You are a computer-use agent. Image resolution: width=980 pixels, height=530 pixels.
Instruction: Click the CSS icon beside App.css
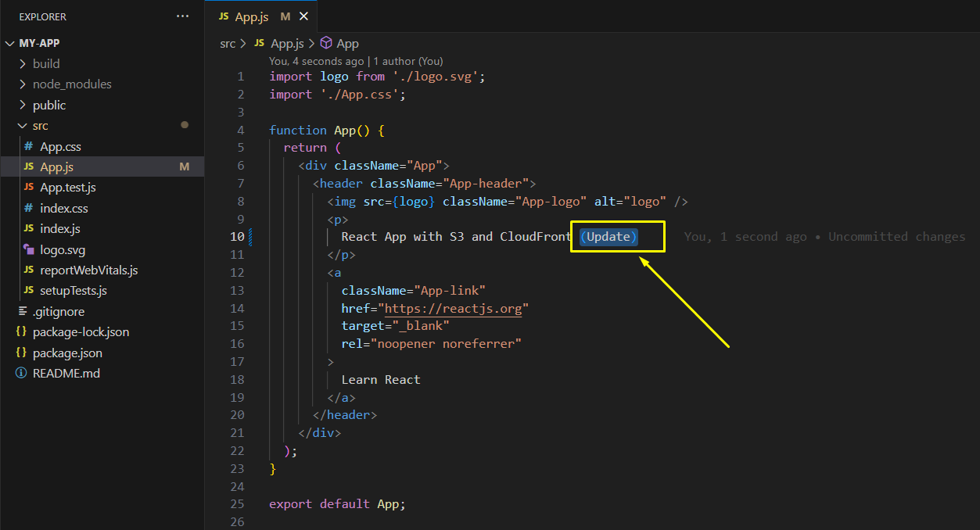point(29,146)
